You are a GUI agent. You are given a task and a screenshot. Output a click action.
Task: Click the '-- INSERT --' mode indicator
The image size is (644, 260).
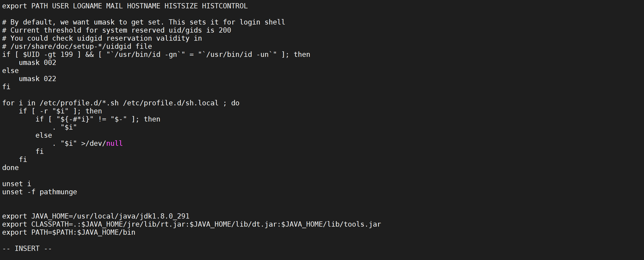coord(27,249)
